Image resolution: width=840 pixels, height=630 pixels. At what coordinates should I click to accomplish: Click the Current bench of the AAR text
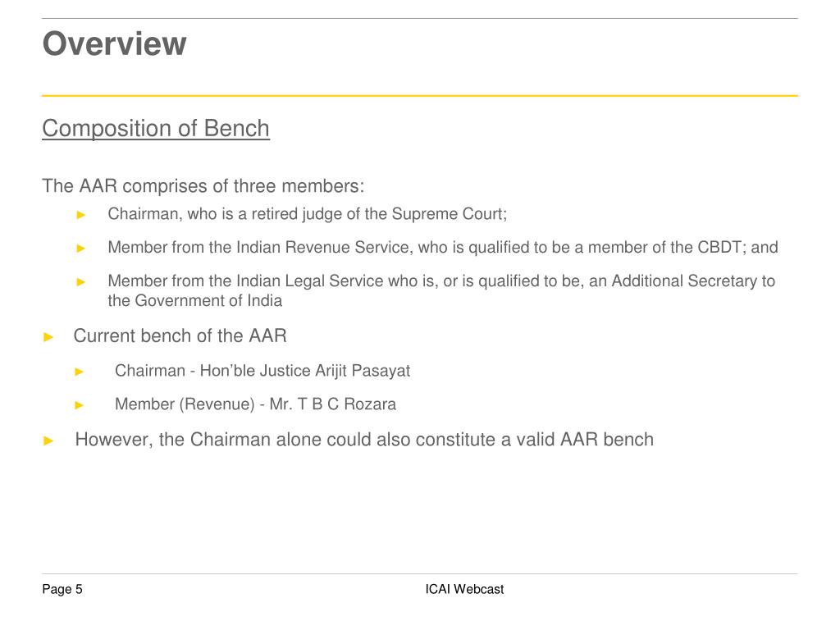(x=180, y=336)
